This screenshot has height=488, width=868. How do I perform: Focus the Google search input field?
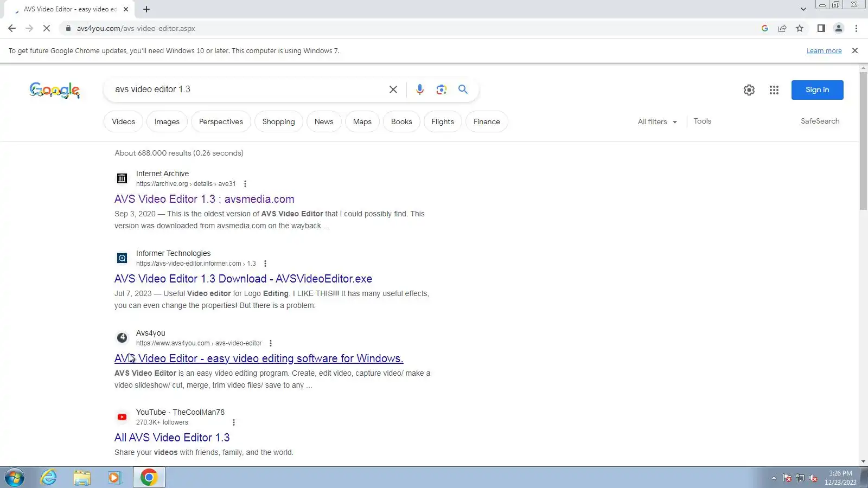tap(247, 89)
